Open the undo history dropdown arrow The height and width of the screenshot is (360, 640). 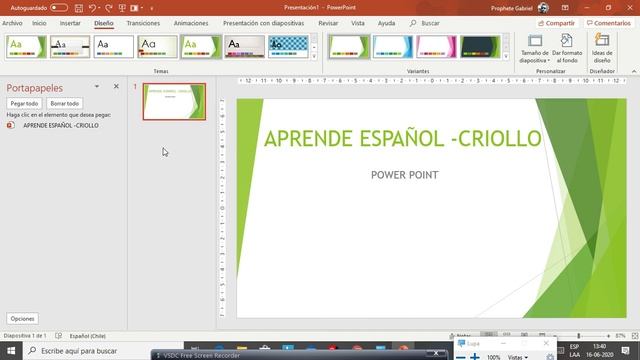point(99,8)
